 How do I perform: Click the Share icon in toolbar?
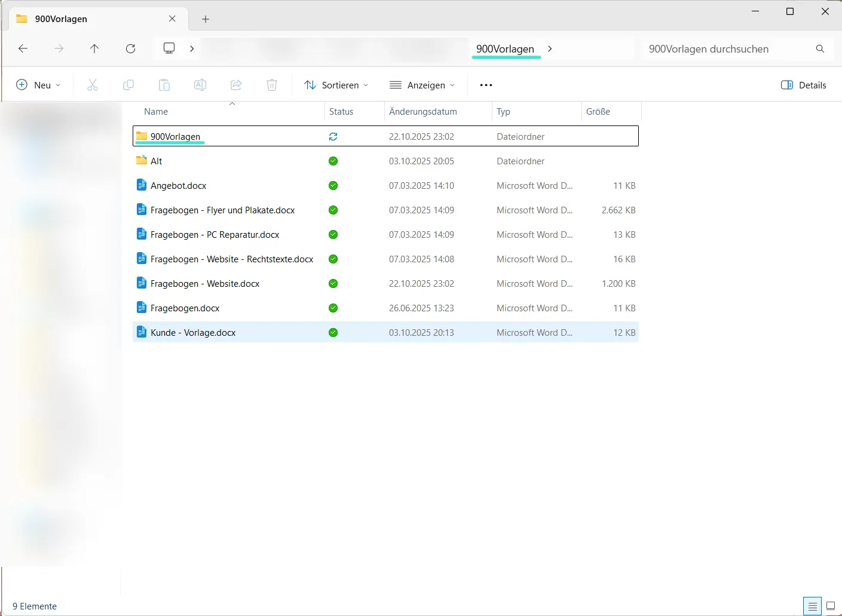236,85
